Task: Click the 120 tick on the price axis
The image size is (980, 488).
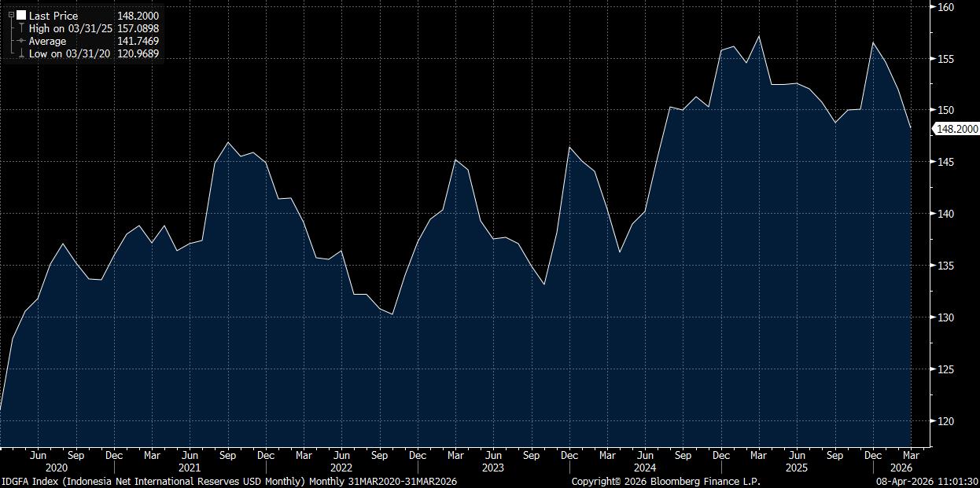Action: [x=945, y=421]
